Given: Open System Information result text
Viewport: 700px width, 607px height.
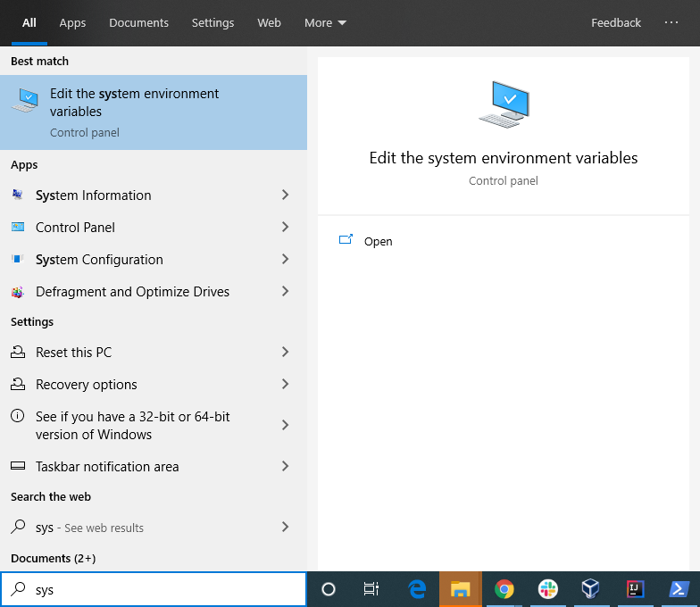Looking at the screenshot, I should (93, 195).
